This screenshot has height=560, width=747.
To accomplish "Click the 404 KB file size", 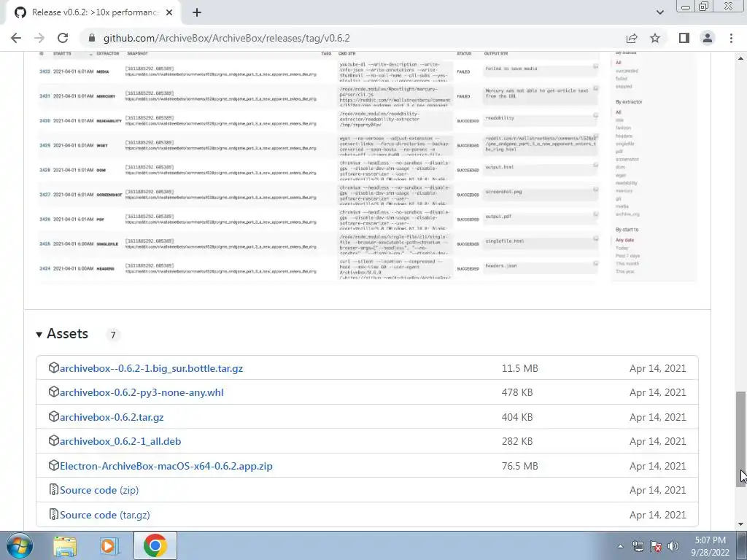I will tap(517, 417).
